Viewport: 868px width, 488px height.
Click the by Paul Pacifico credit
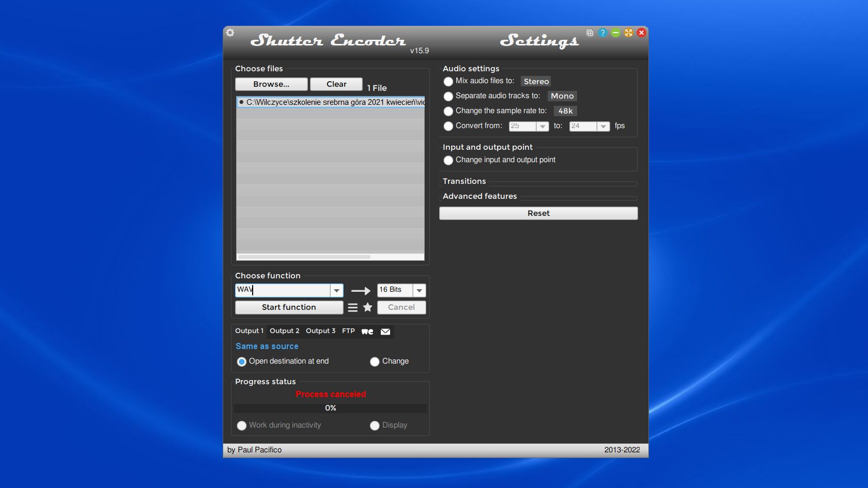click(254, 450)
